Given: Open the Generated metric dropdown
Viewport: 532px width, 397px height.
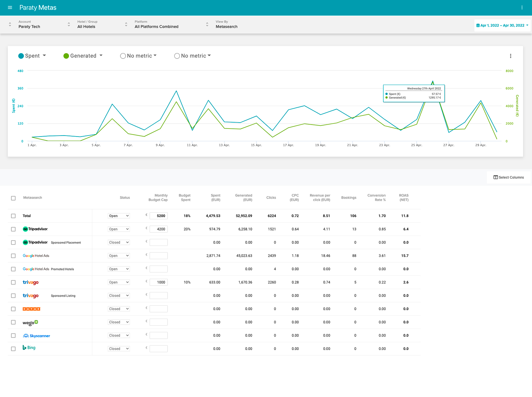Looking at the screenshot, I should 86,56.
